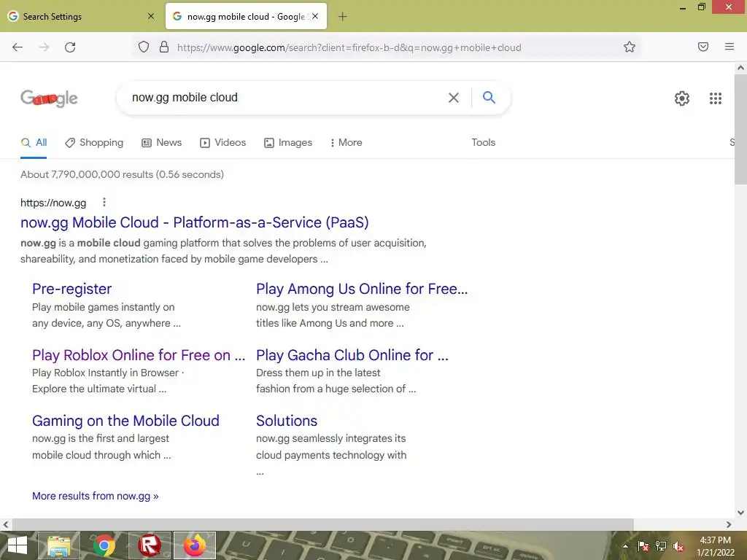Switch to Images results
The width and height of the screenshot is (747, 560).
[288, 142]
